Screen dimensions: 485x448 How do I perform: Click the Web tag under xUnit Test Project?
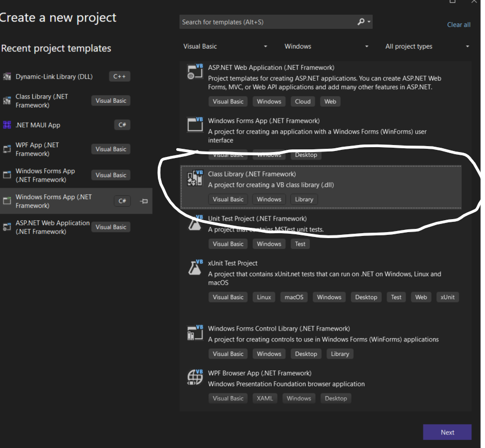click(421, 297)
